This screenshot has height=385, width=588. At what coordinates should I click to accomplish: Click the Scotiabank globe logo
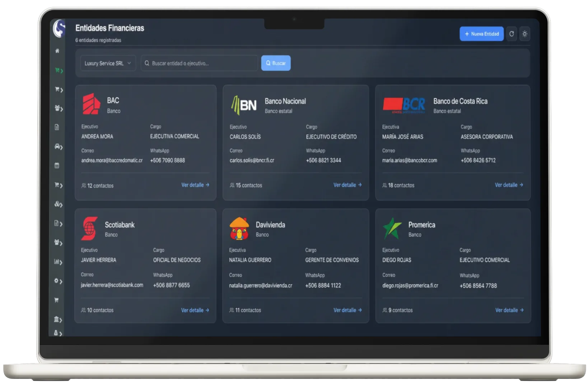click(x=89, y=228)
